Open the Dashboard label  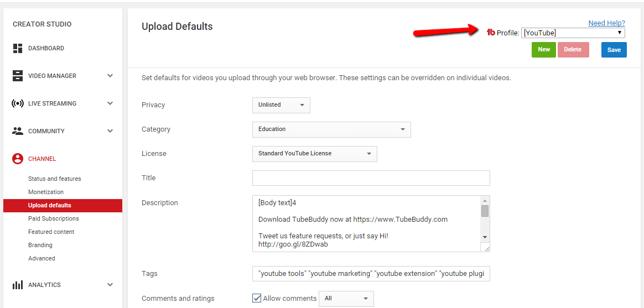pos(46,48)
